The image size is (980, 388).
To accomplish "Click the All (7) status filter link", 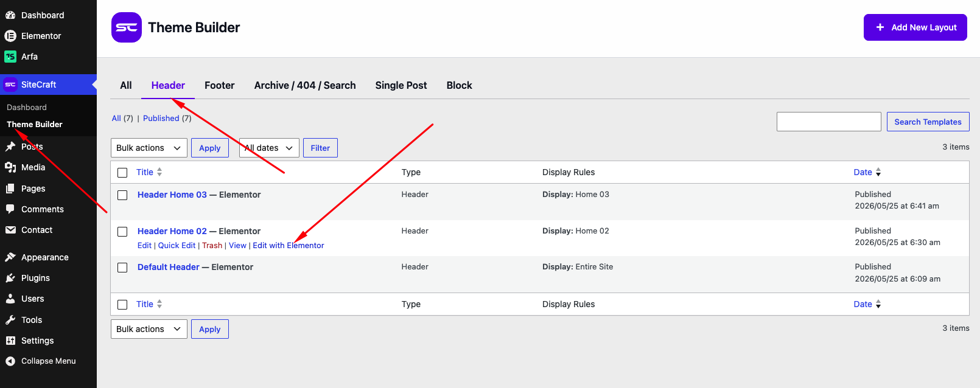I will tap(116, 119).
